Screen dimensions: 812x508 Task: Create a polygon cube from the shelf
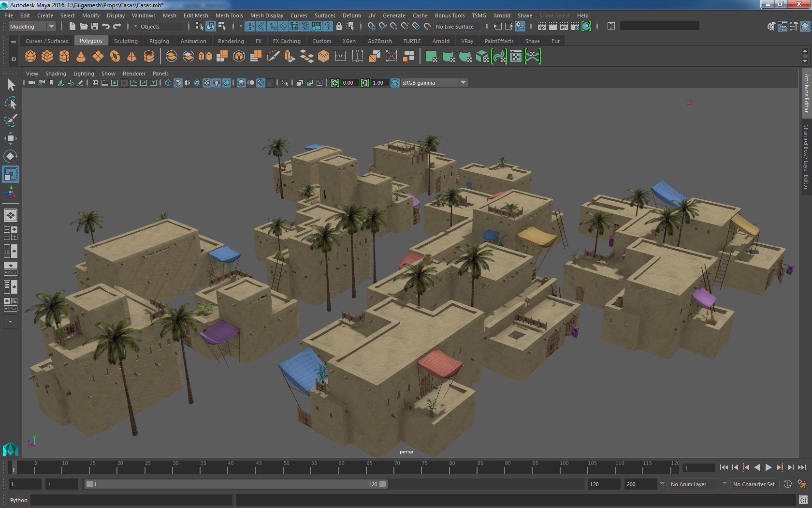pyautogui.click(x=47, y=57)
